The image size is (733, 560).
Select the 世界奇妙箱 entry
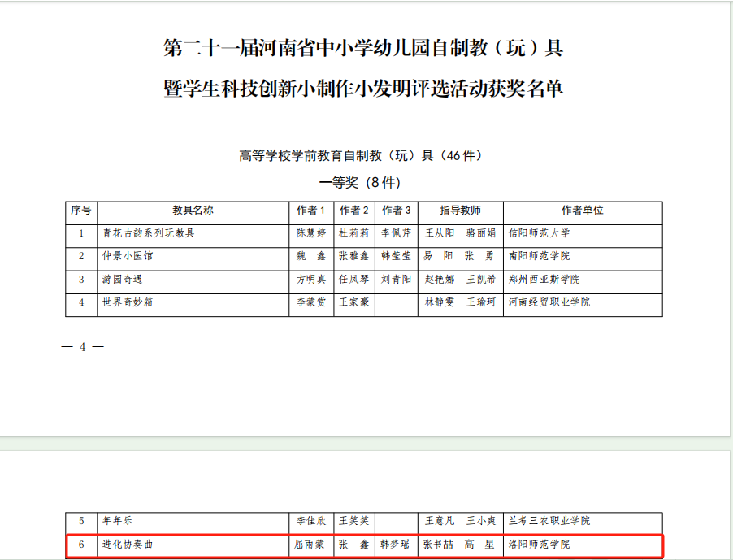point(127,302)
